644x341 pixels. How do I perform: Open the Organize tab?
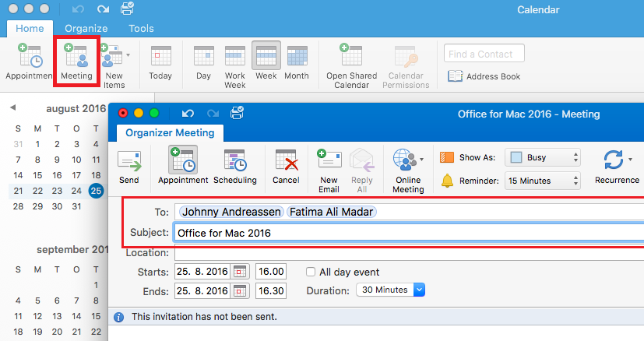pos(86,28)
